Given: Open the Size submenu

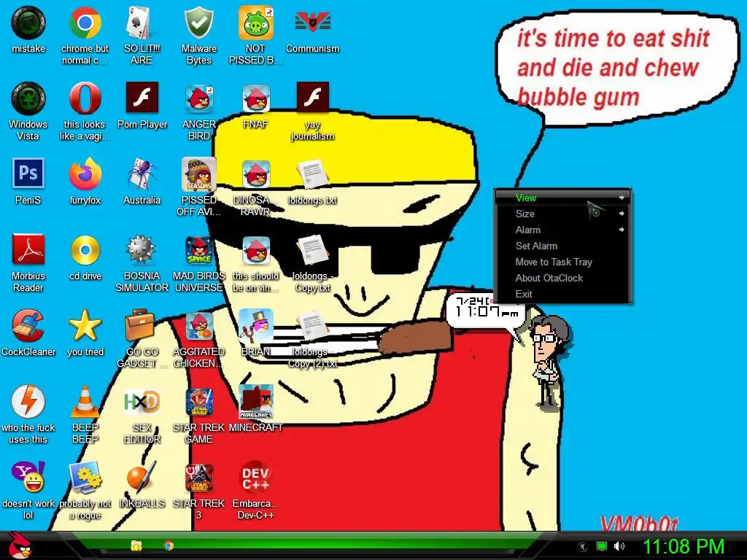Looking at the screenshot, I should 563,214.
